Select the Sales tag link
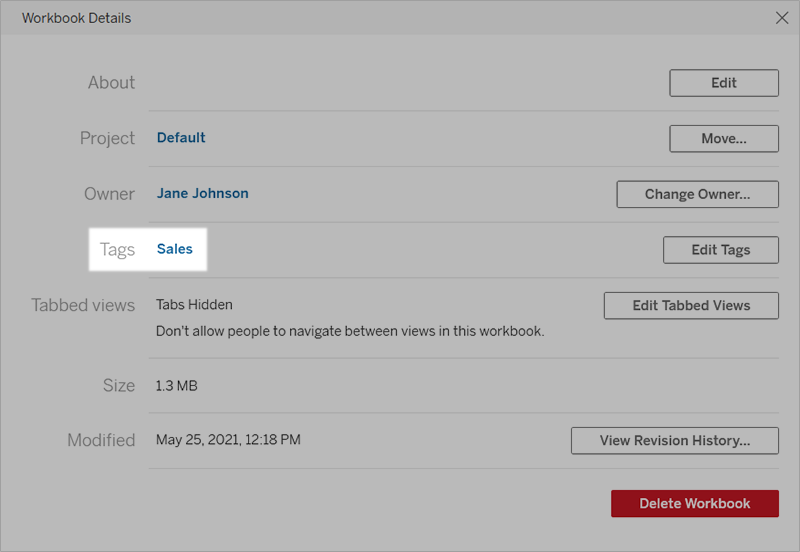800x552 pixels. click(174, 249)
